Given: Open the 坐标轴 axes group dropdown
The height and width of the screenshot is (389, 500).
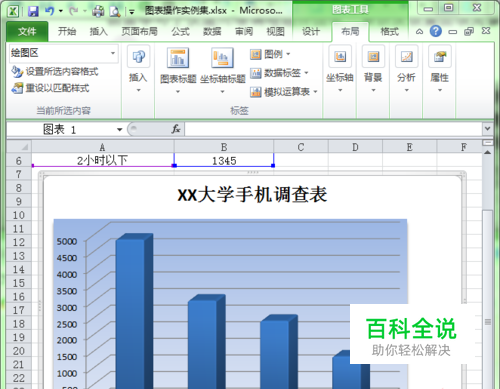Looking at the screenshot, I should coord(340,70).
